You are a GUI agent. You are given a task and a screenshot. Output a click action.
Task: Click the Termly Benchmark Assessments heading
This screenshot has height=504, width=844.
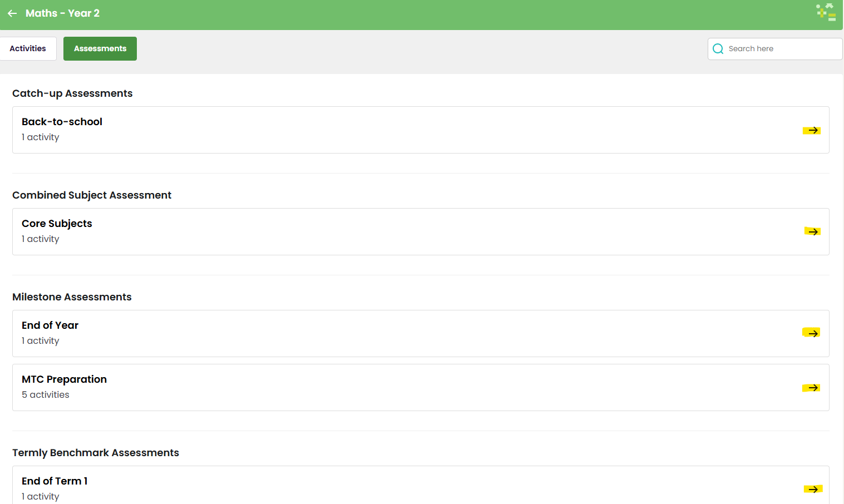click(96, 453)
